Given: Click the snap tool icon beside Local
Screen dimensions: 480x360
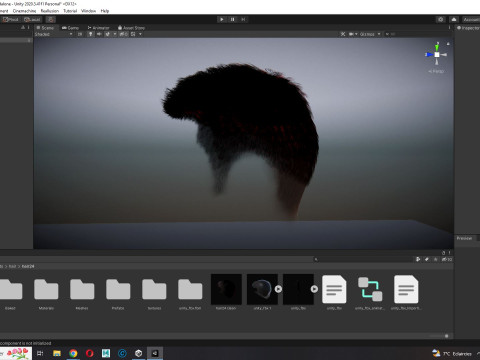Looking at the screenshot, I should [x=51, y=19].
